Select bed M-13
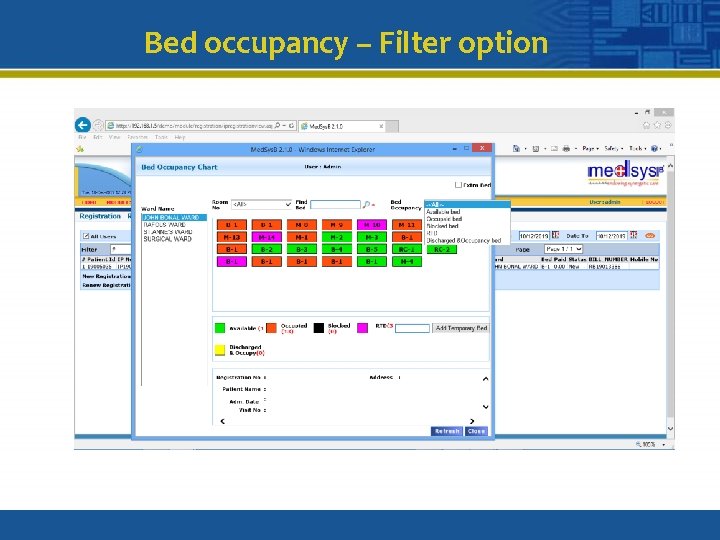The height and width of the screenshot is (540, 720). [231, 237]
